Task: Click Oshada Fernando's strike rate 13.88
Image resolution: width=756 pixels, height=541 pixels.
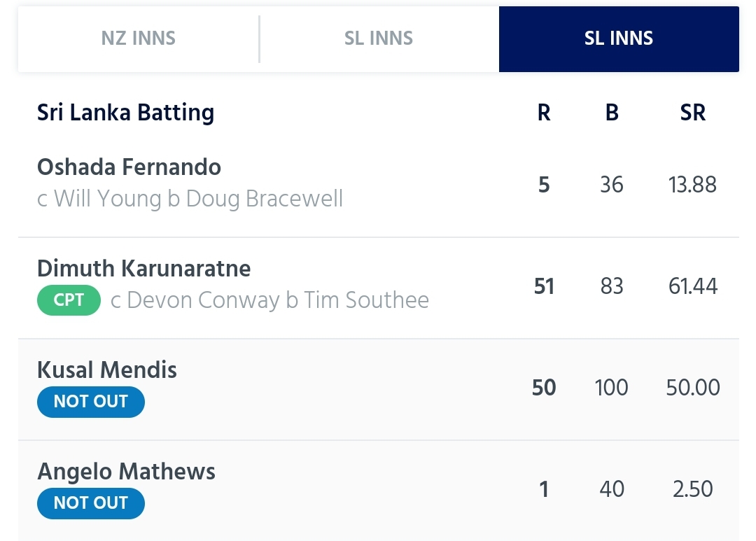Action: point(692,185)
